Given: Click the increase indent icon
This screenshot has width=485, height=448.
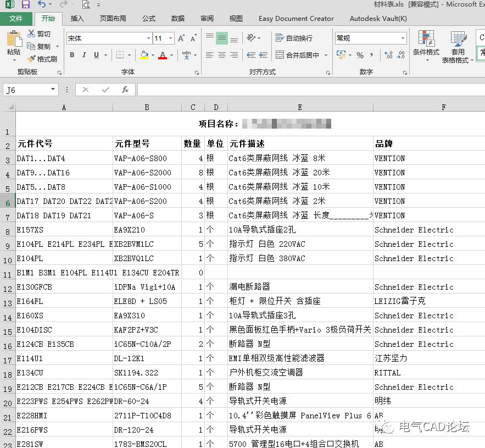Looking at the screenshot, I should pos(263,55).
